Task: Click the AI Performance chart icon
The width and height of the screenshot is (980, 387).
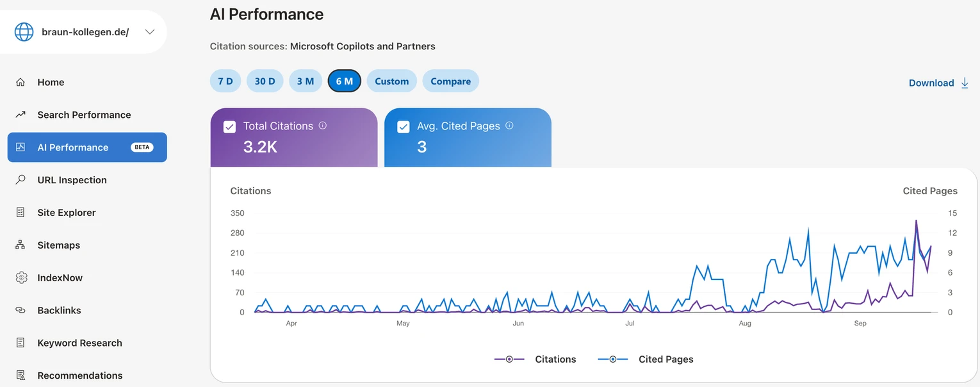Action: point(20,147)
